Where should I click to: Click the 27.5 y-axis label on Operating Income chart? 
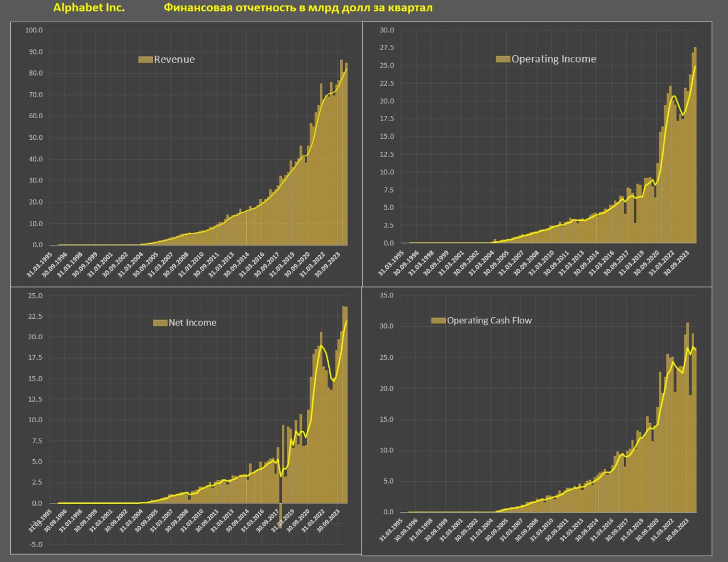387,48
